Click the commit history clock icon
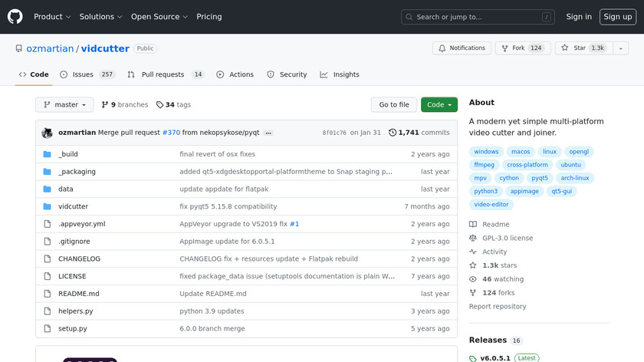Image resolution: width=644 pixels, height=362 pixels. [393, 133]
